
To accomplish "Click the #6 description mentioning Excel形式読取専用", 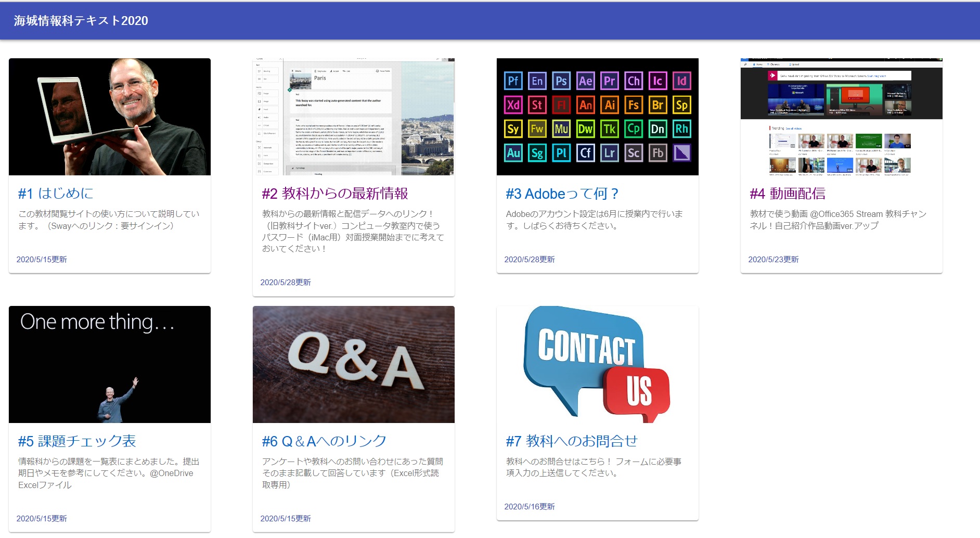I will point(352,473).
